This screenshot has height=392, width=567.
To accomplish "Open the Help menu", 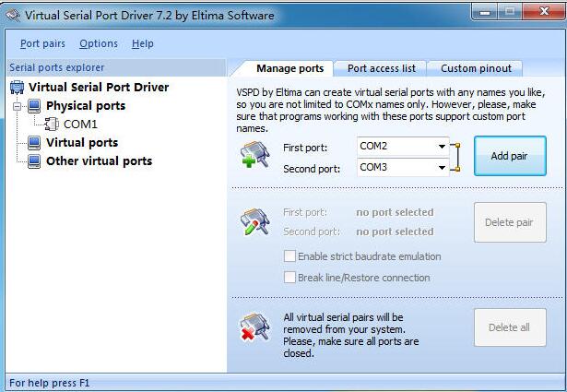I will click(143, 43).
